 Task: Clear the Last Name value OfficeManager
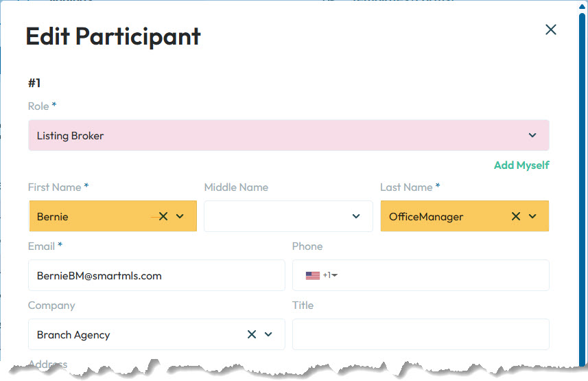click(516, 216)
